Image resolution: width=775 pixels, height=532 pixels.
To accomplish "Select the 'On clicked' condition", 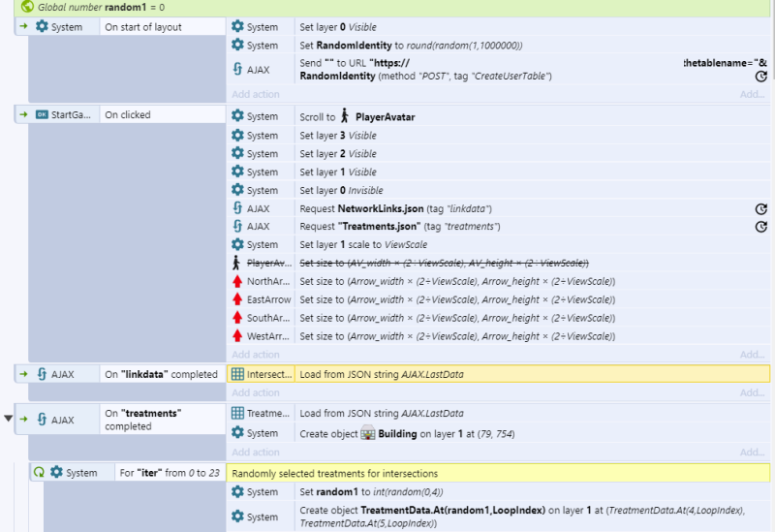I will click(x=163, y=114).
